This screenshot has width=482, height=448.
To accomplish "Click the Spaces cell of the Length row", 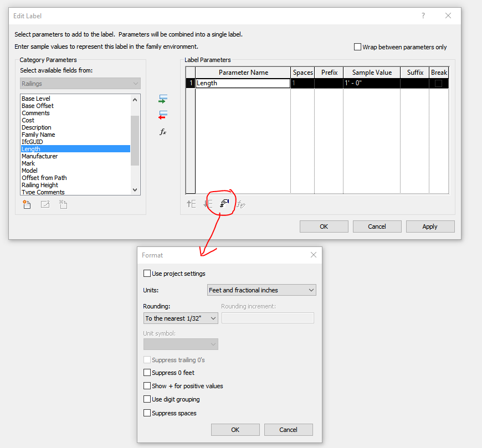I will (302, 83).
